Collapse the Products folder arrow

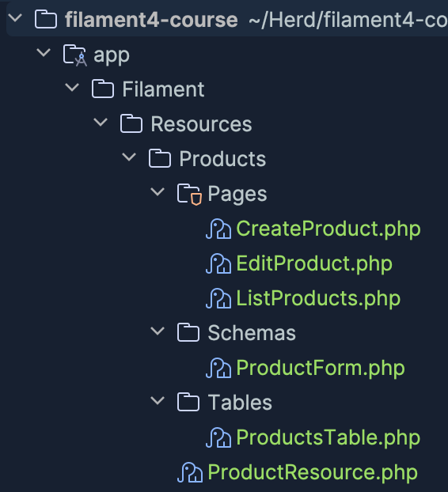click(129, 157)
